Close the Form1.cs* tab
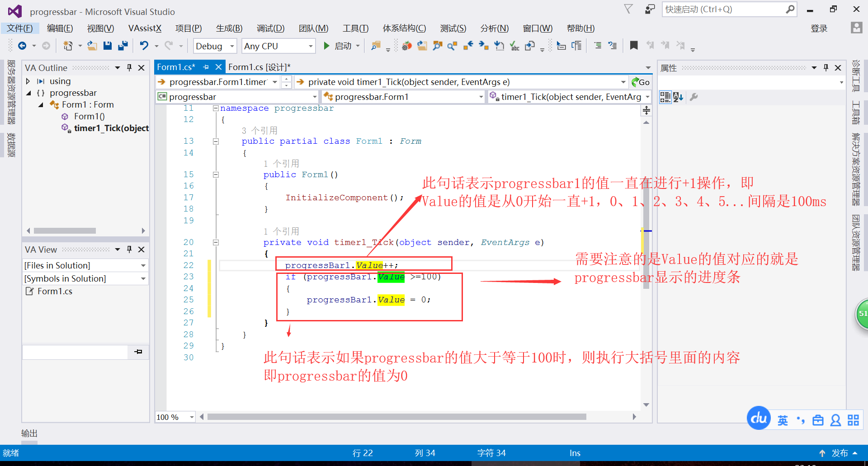Viewport: 868px width, 466px height. tap(219, 67)
